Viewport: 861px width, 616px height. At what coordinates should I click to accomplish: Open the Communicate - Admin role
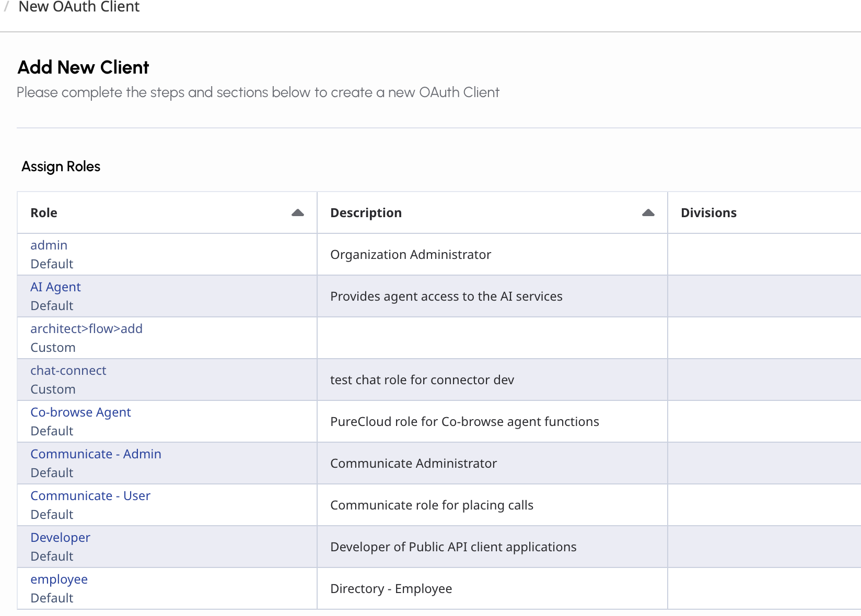click(96, 454)
